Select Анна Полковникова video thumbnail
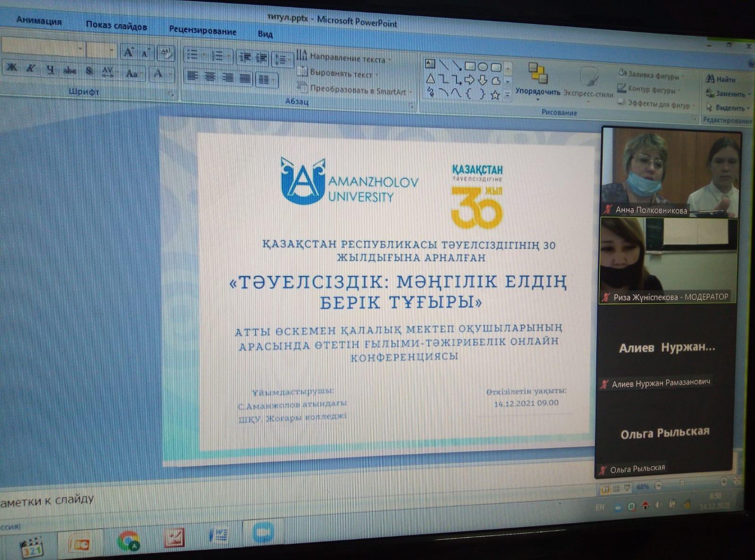The height and width of the screenshot is (560, 755). tap(671, 172)
